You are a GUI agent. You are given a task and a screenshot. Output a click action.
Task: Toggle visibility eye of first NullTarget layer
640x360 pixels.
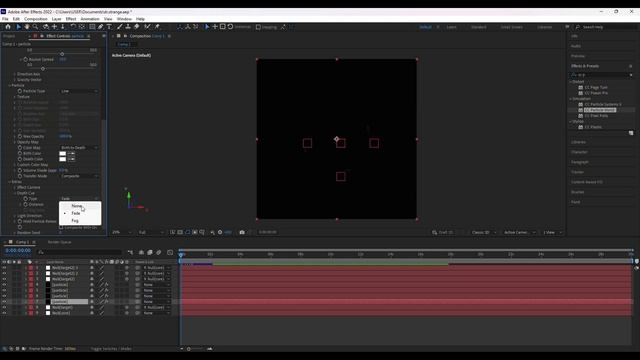tap(4, 268)
